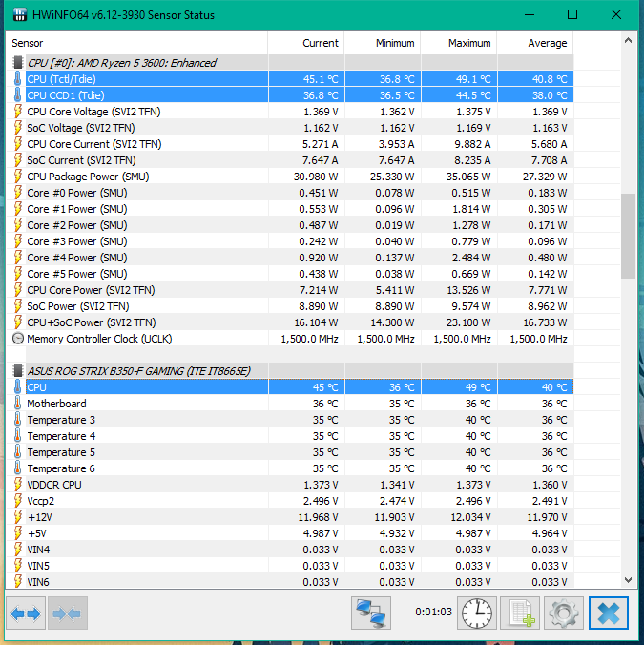Click bolt icon beside VIN6
Image resolution: width=644 pixels, height=645 pixels.
coord(17,582)
